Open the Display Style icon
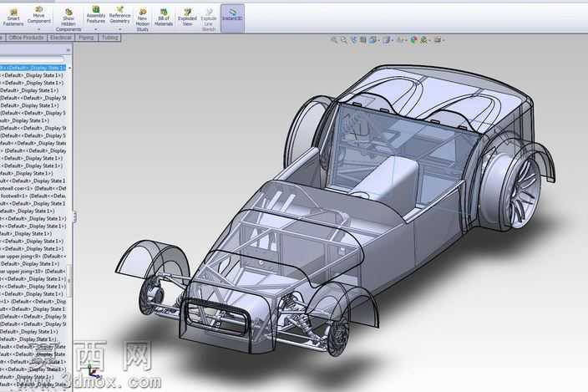The width and height of the screenshot is (588, 392). (388, 39)
